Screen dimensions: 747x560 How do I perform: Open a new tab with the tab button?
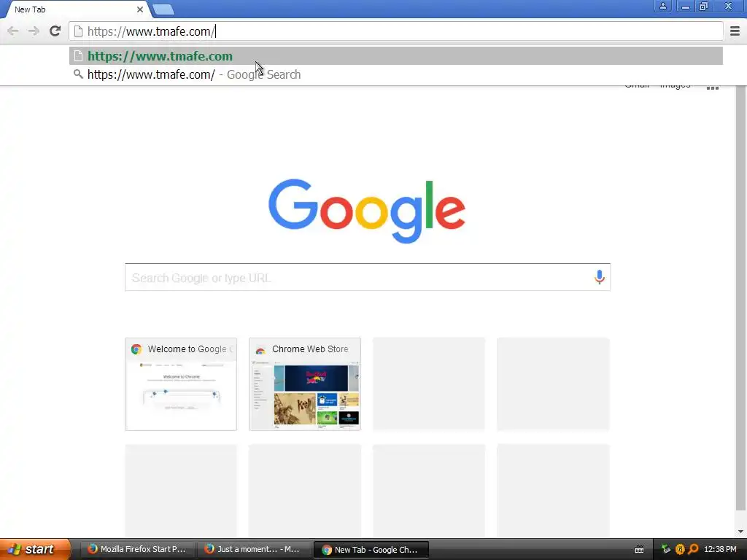point(163,9)
